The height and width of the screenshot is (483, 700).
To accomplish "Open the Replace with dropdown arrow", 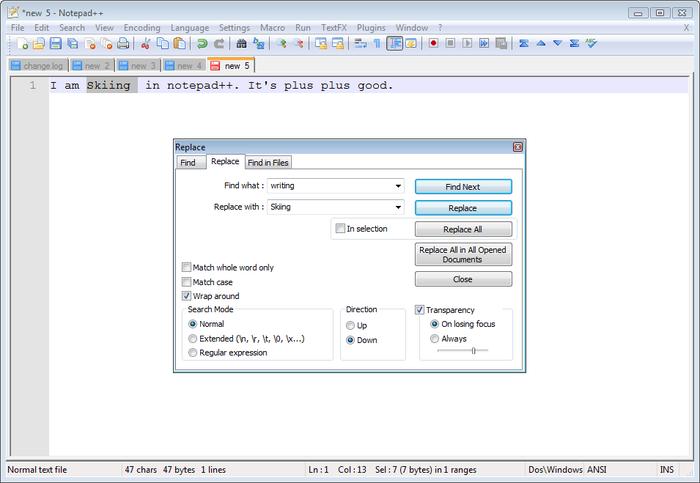I will coord(398,207).
